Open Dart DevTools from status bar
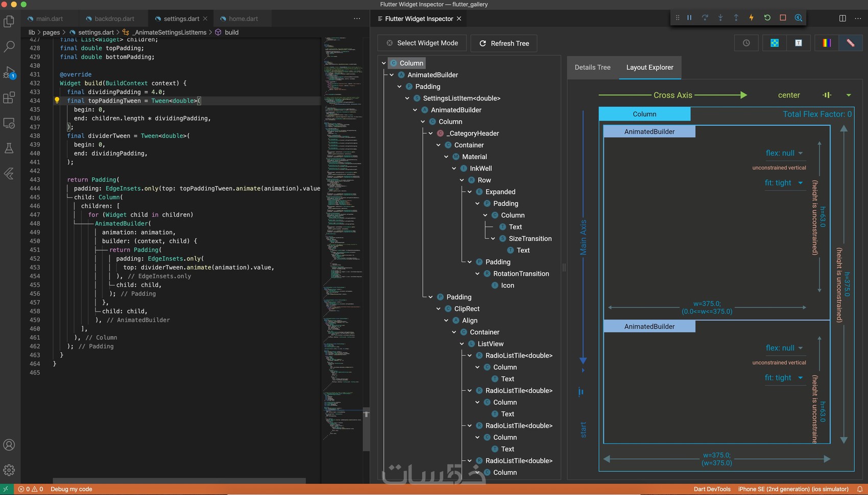868x495 pixels. (712, 489)
